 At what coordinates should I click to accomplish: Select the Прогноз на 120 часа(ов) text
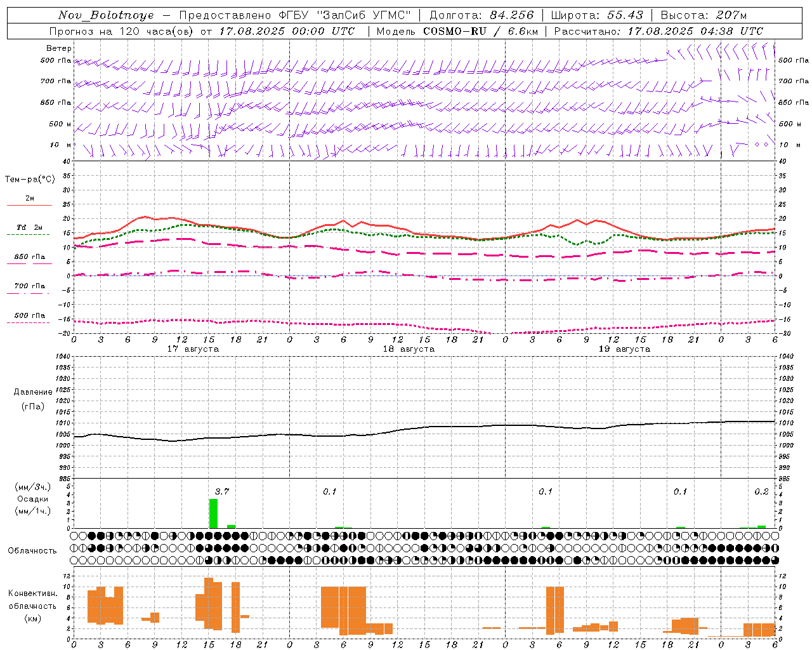(122, 31)
